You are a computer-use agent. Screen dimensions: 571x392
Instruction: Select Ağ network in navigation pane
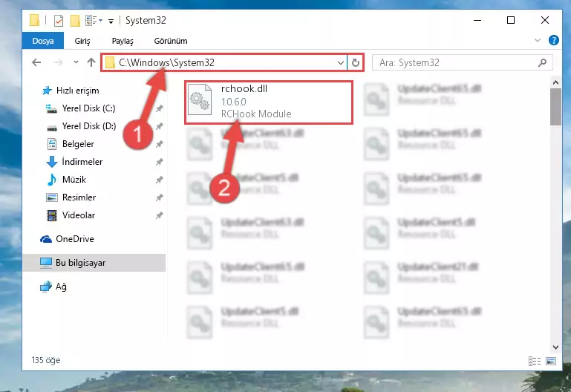tap(53, 287)
